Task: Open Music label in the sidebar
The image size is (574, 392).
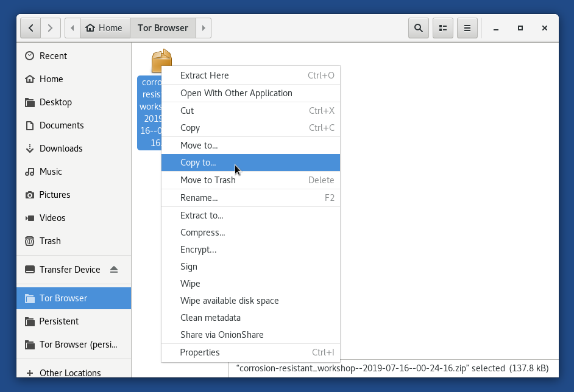Action: tap(51, 172)
